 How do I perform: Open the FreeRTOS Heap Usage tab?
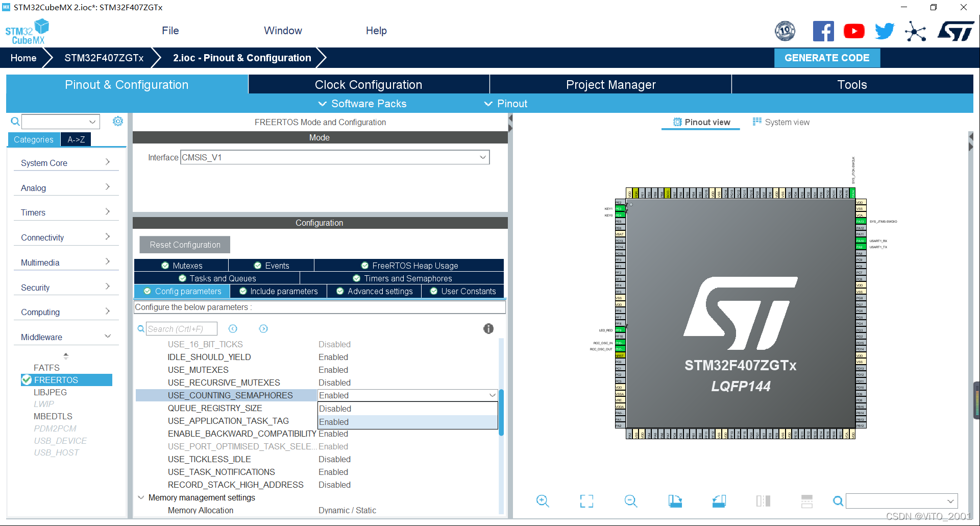coord(409,266)
